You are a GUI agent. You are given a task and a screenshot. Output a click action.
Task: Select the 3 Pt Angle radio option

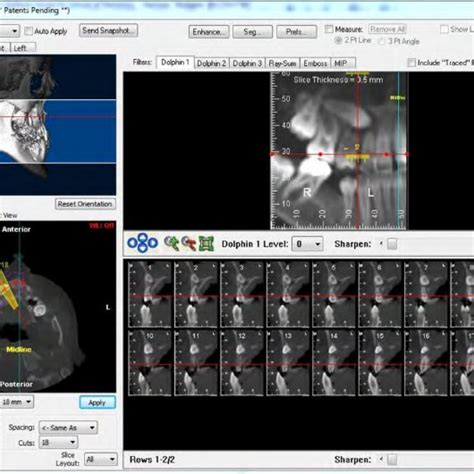click(382, 41)
